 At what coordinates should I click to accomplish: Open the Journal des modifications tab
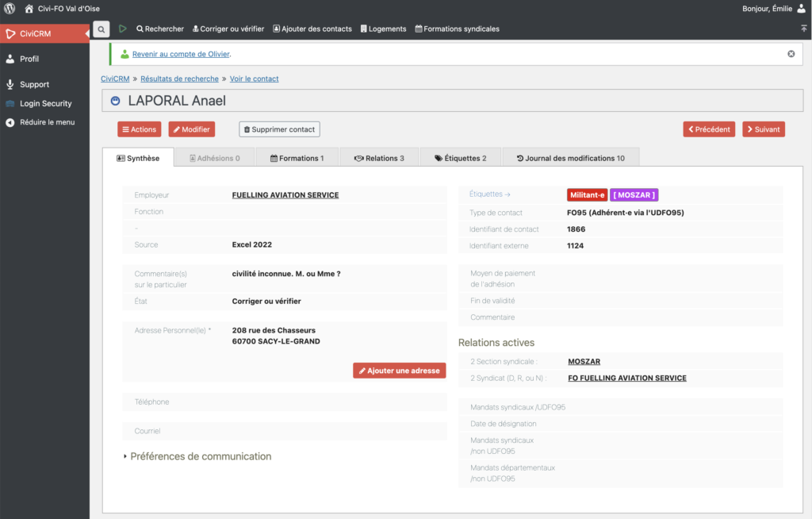pos(570,158)
